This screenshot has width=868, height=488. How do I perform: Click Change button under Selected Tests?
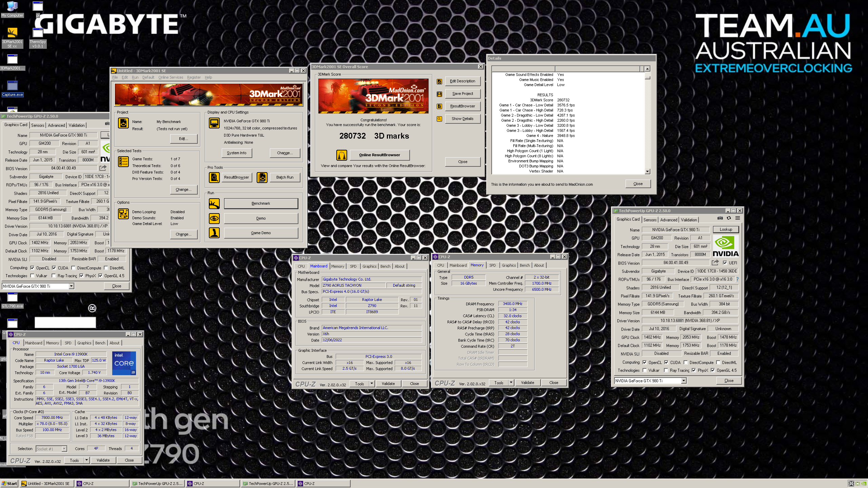pos(183,190)
